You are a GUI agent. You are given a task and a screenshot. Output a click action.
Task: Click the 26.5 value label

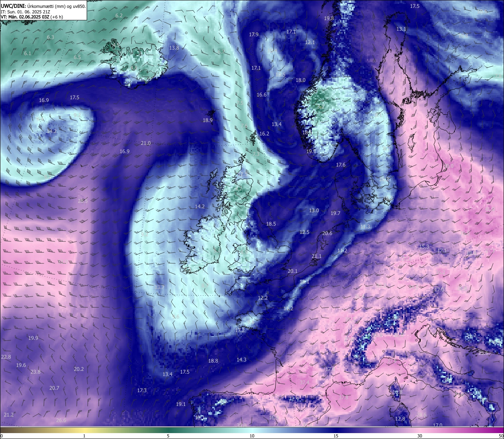[83, 201]
